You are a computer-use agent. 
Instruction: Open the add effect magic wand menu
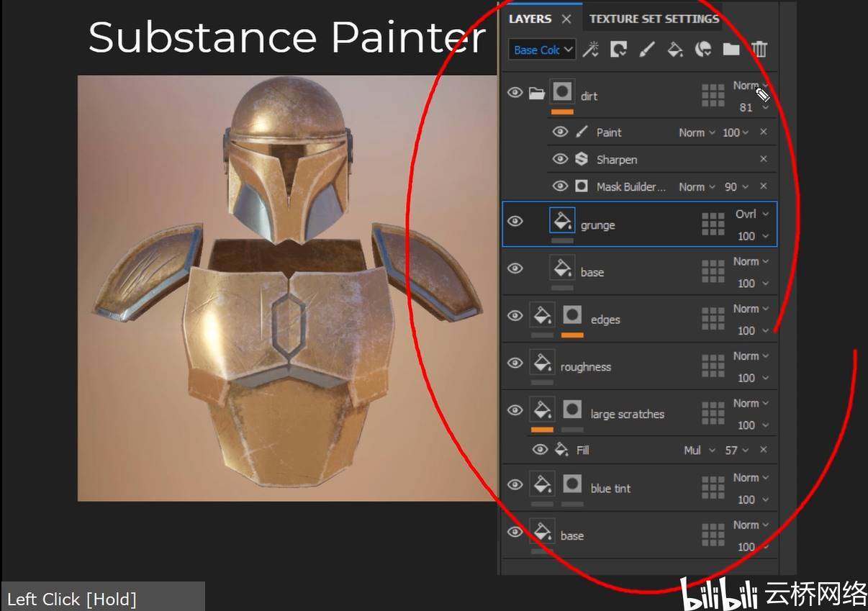click(590, 49)
